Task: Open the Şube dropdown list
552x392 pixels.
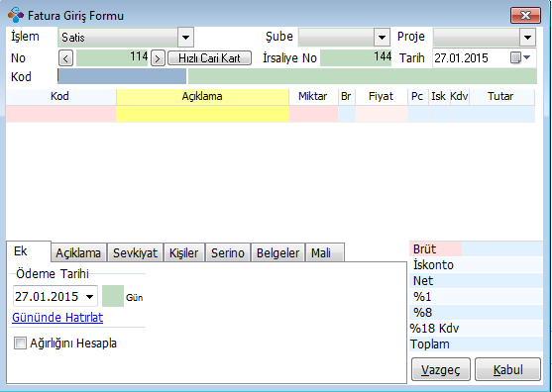Action: pyautogui.click(x=382, y=38)
